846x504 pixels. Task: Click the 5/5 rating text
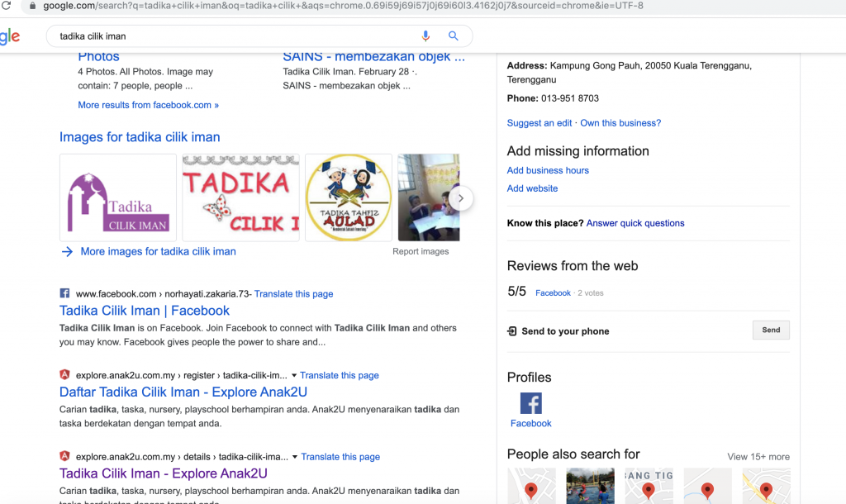pyautogui.click(x=517, y=292)
